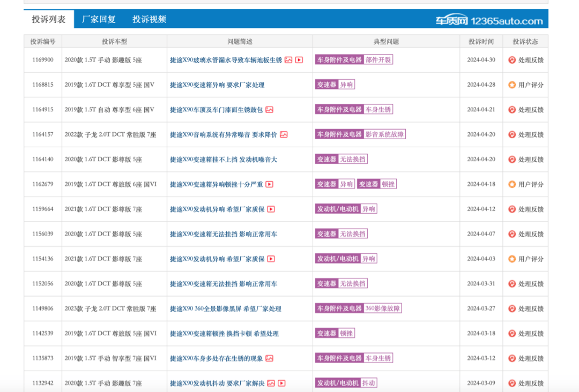579x392 pixels.
Task: Click the 投诉时间 column header
Action: pyautogui.click(x=481, y=42)
